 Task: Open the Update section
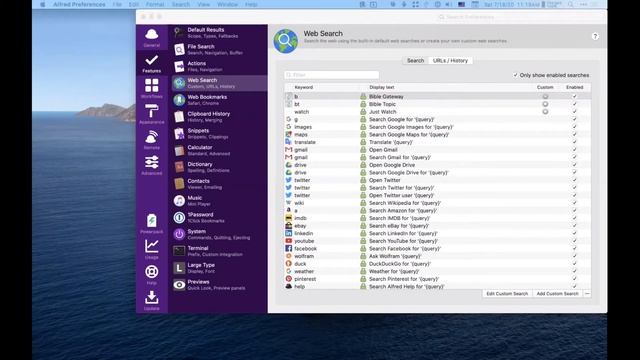click(151, 300)
